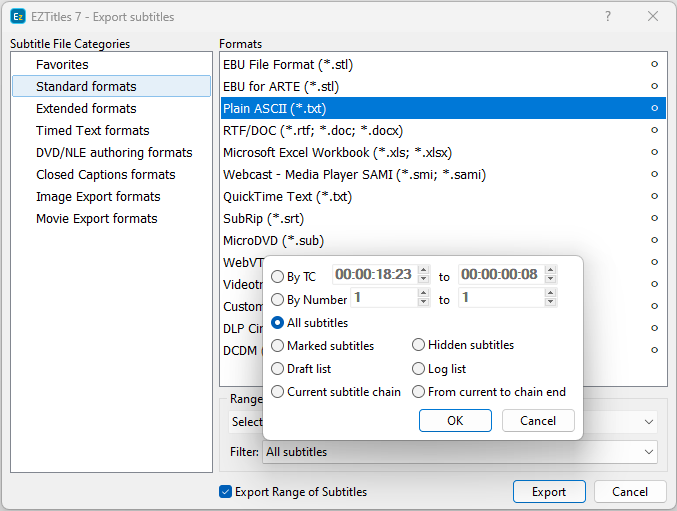Switch to Closed Captions formats category
The width and height of the screenshot is (677, 511).
[105, 175]
